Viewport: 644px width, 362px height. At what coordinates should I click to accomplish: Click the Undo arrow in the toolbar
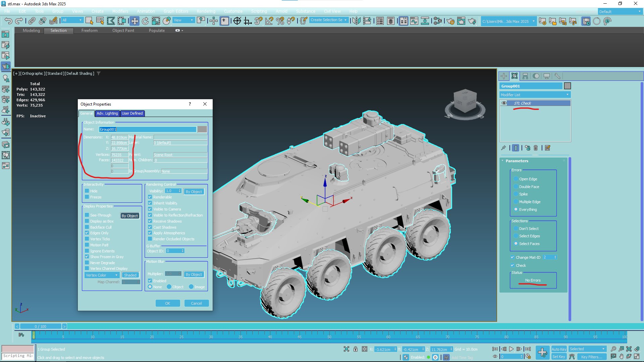[8, 21]
